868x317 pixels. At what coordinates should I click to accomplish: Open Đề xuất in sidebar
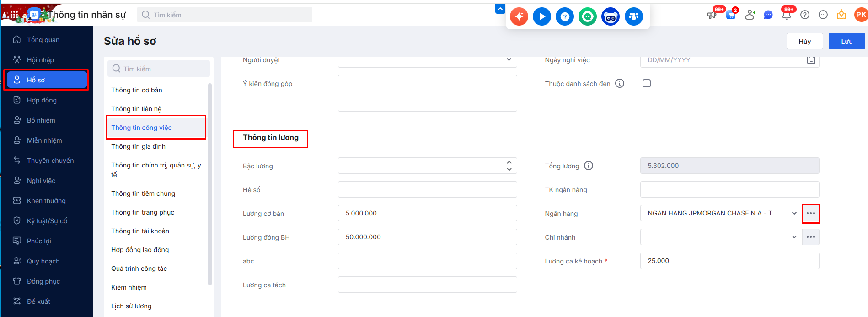pos(48,301)
